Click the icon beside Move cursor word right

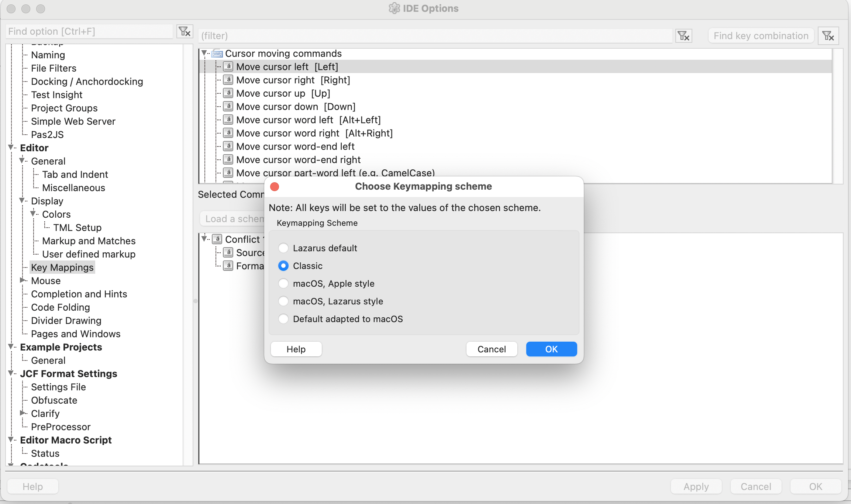[228, 133]
